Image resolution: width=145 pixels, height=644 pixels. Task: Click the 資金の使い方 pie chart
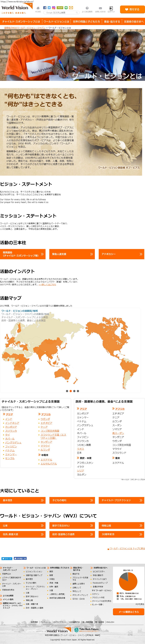(x=128, y=581)
